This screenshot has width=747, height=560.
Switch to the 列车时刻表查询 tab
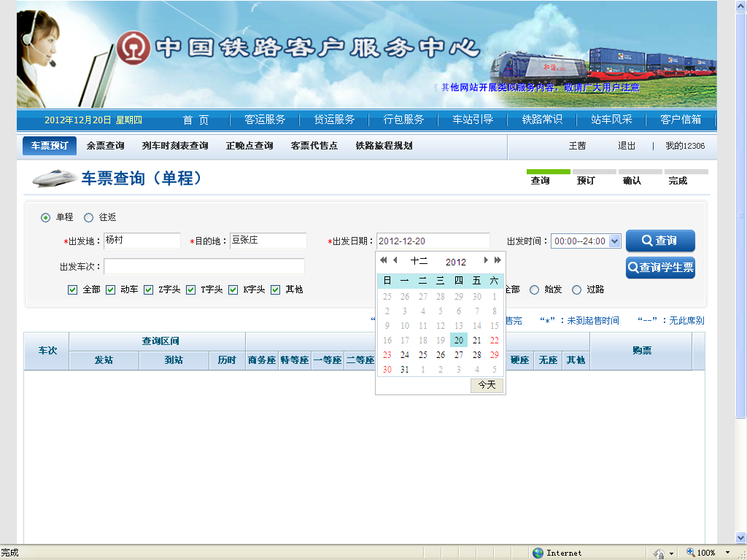pos(175,146)
